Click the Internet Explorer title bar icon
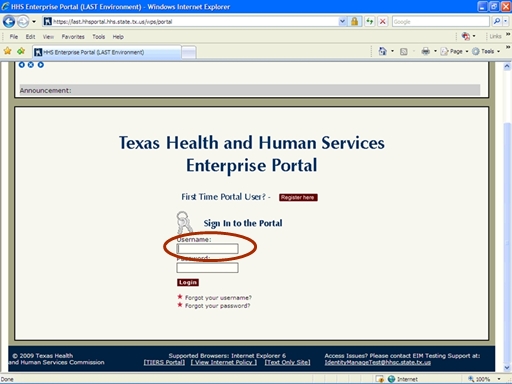Screen dimensions: 512x384 [x=5, y=6]
